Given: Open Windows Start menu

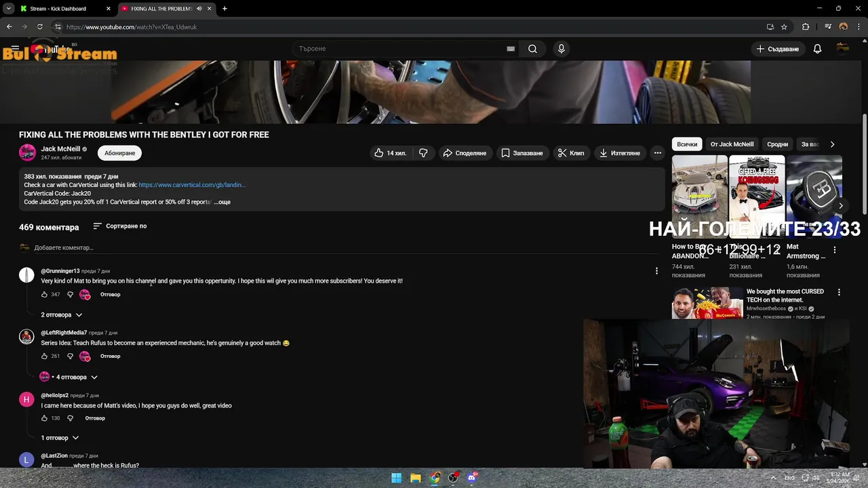Looking at the screenshot, I should (396, 478).
